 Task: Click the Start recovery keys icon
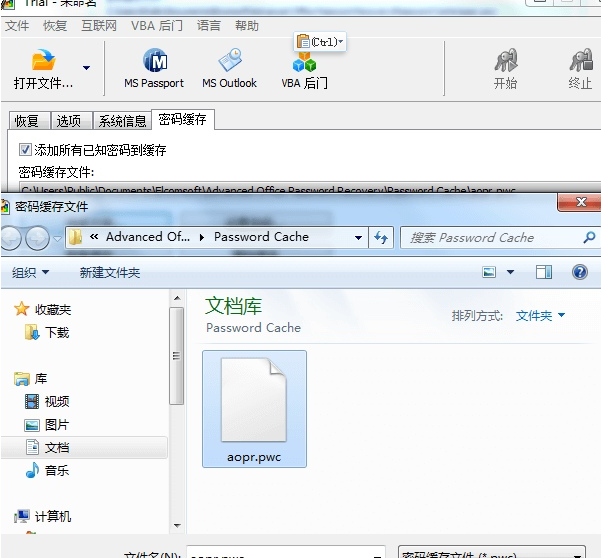(505, 61)
